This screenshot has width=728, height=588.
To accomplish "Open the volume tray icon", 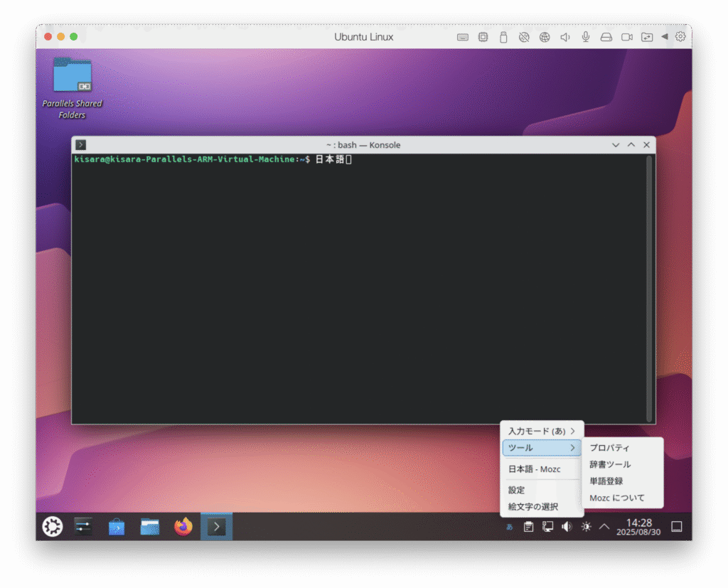I will [x=567, y=527].
